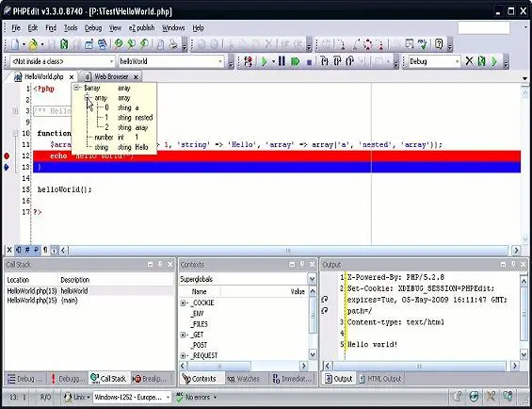The height and width of the screenshot is (409, 532).
Task: Click the New file toolbar icon
Action: click(15, 44)
